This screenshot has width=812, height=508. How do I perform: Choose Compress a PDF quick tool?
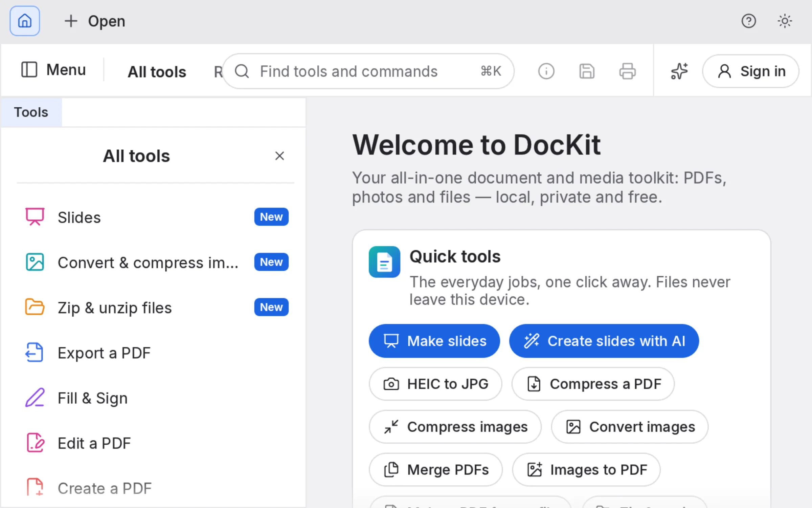(x=593, y=384)
